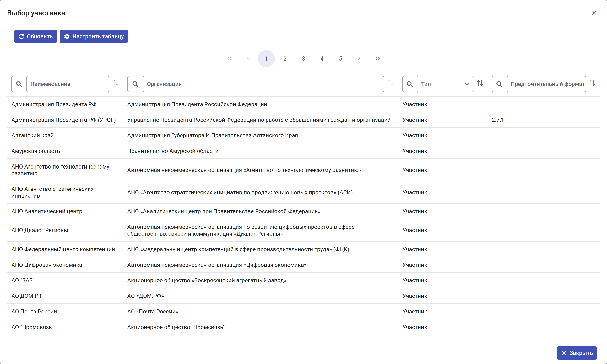Click Администрация Губернатора И Правительства Алтайского Края

point(213,135)
